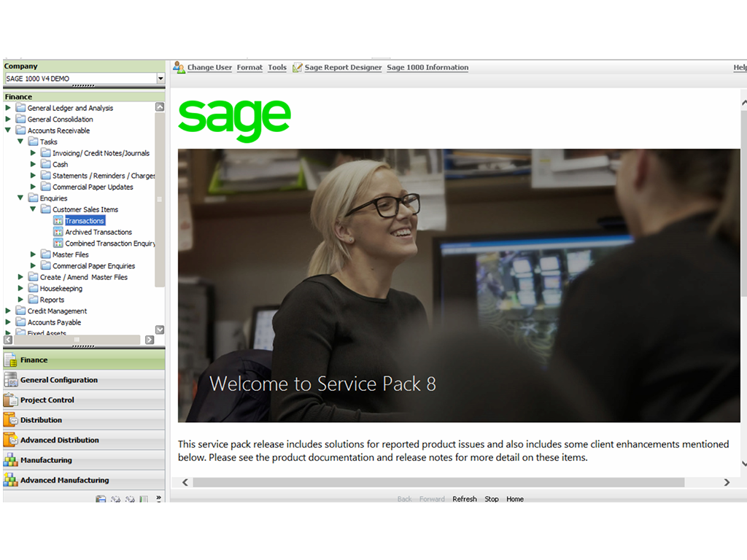Open the General Configuration module icon
This screenshot has height=560, width=747.
click(x=10, y=380)
